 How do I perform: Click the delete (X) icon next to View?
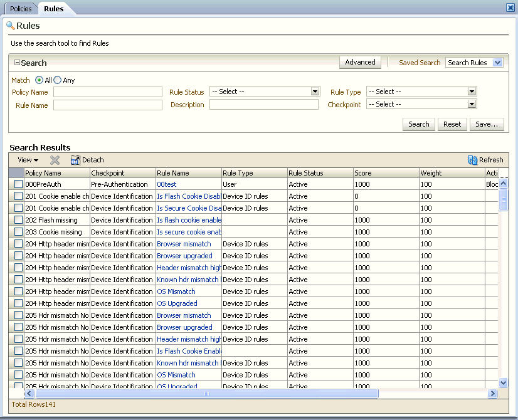[55, 160]
